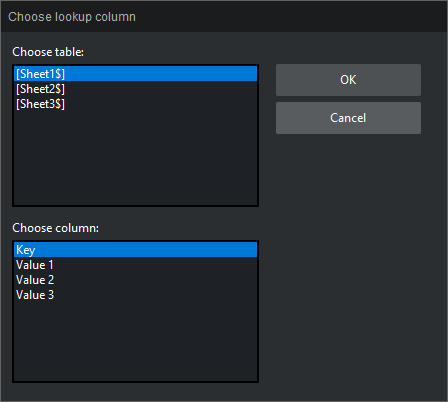The image size is (448, 402).
Task: Choose [Sheet2$] in the table list
Action: 135,89
